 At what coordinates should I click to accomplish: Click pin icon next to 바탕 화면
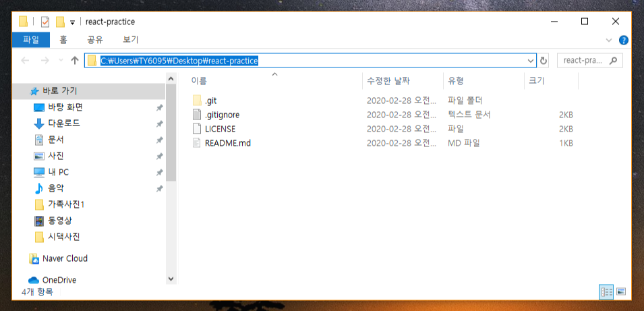159,108
